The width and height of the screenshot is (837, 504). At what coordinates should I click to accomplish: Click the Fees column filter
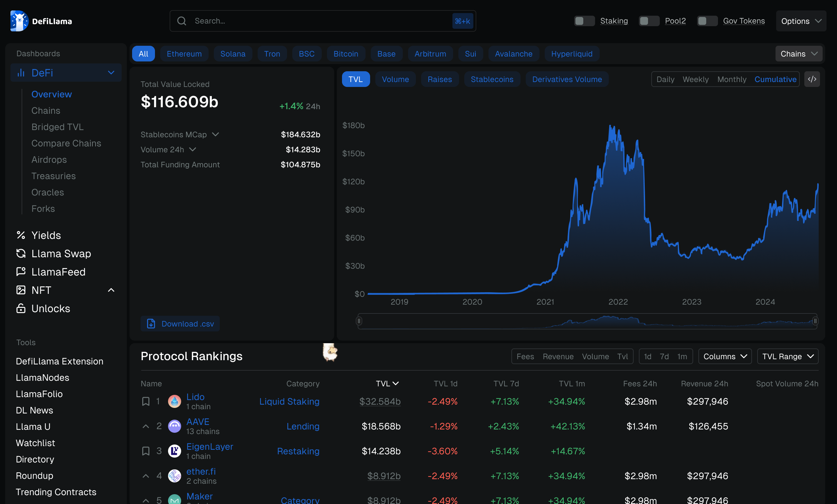coord(525,357)
